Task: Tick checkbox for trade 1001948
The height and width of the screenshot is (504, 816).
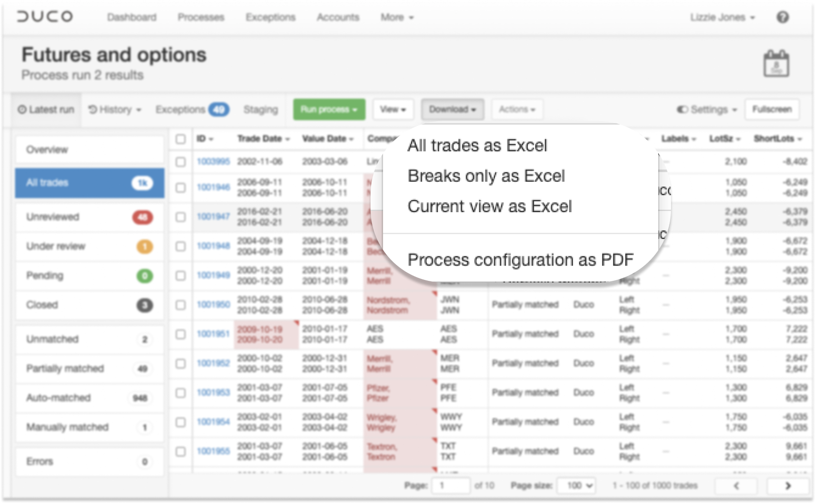Action: tap(180, 246)
